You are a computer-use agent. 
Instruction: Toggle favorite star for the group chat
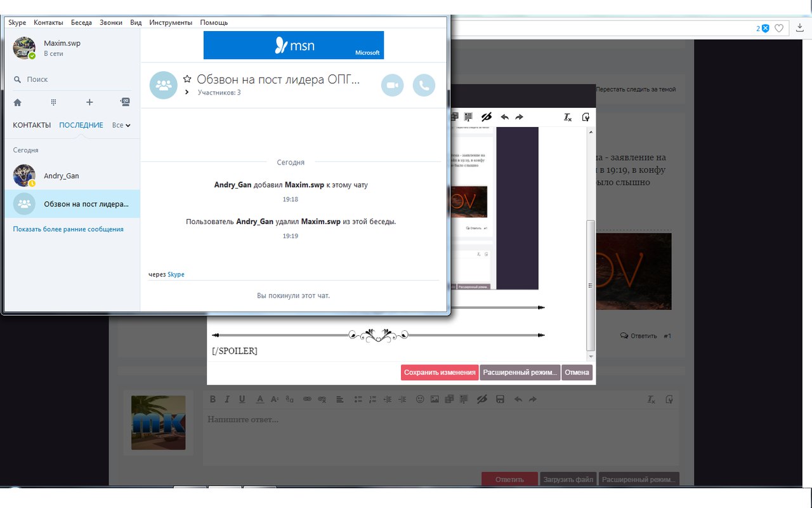pos(187,79)
